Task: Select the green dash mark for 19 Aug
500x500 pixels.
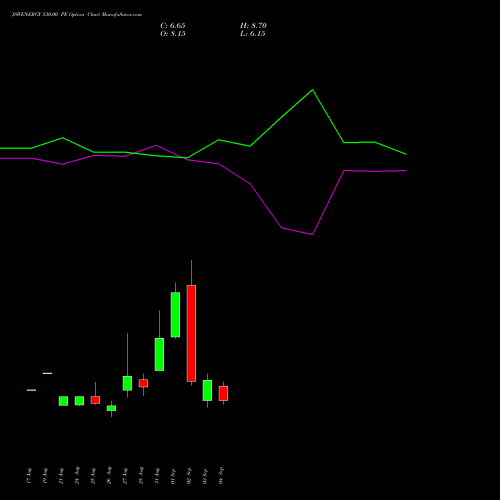Action: tap(47, 373)
